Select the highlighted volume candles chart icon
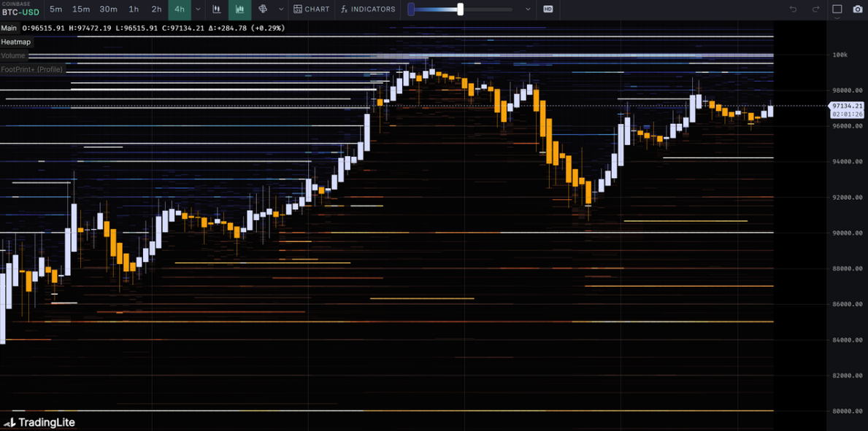Image resolution: width=868 pixels, height=431 pixels. (x=239, y=9)
